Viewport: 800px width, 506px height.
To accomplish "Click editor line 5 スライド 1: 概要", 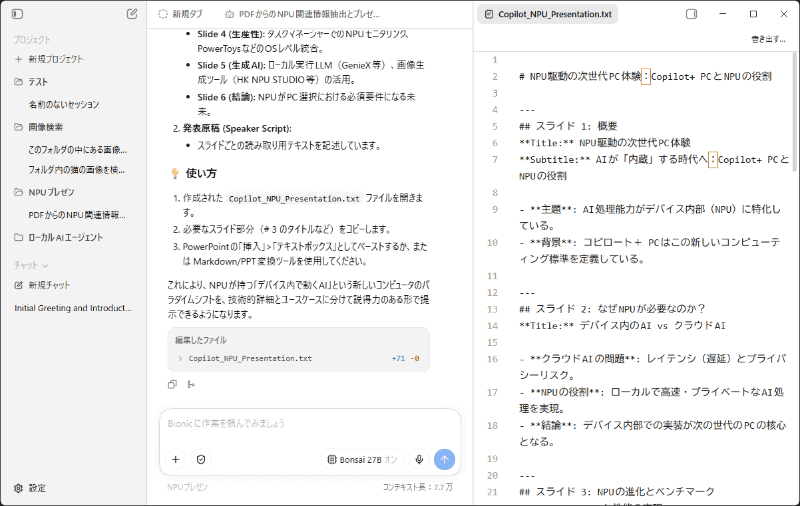I will point(568,126).
